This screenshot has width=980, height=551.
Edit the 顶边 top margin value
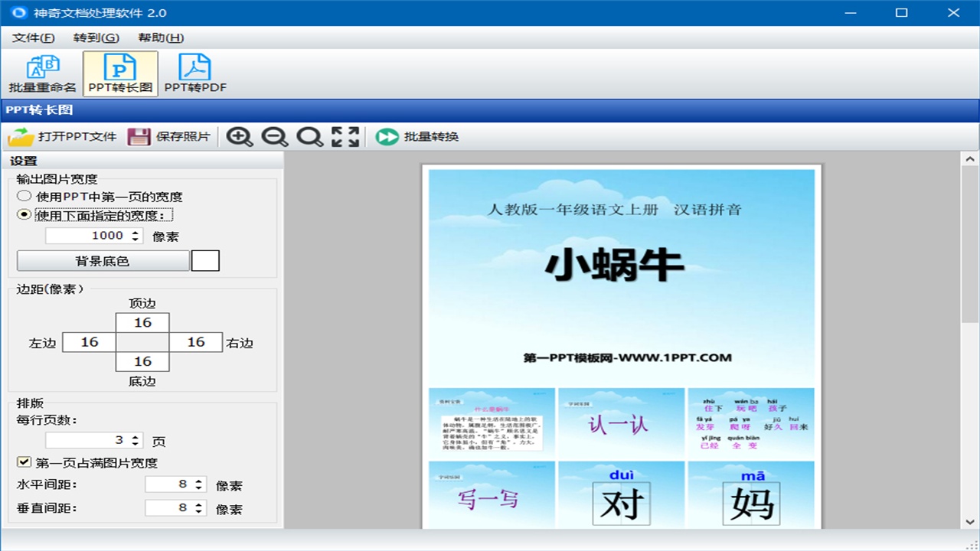coord(142,322)
